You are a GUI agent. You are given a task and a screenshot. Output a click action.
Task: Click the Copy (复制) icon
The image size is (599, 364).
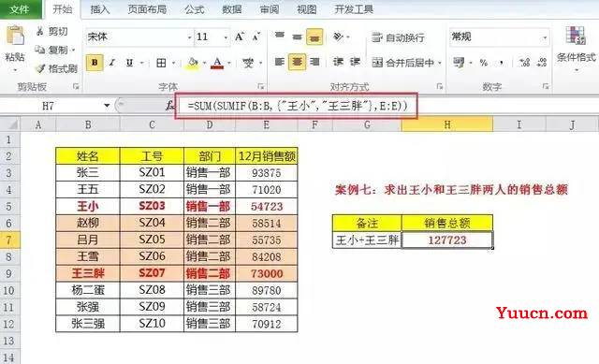pyautogui.click(x=39, y=50)
